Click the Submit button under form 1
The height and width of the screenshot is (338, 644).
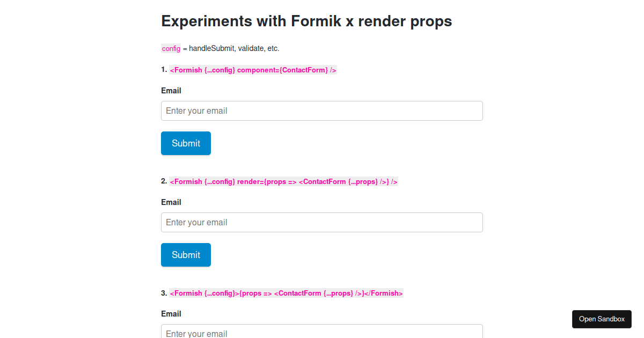pyautogui.click(x=186, y=143)
